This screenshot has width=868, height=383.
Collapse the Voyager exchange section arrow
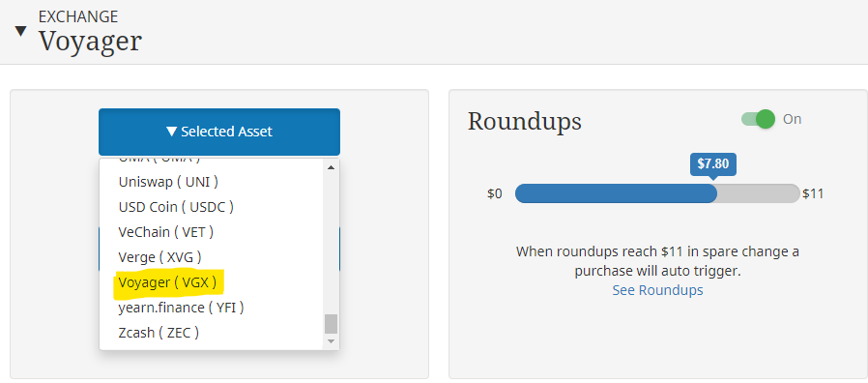(x=20, y=31)
